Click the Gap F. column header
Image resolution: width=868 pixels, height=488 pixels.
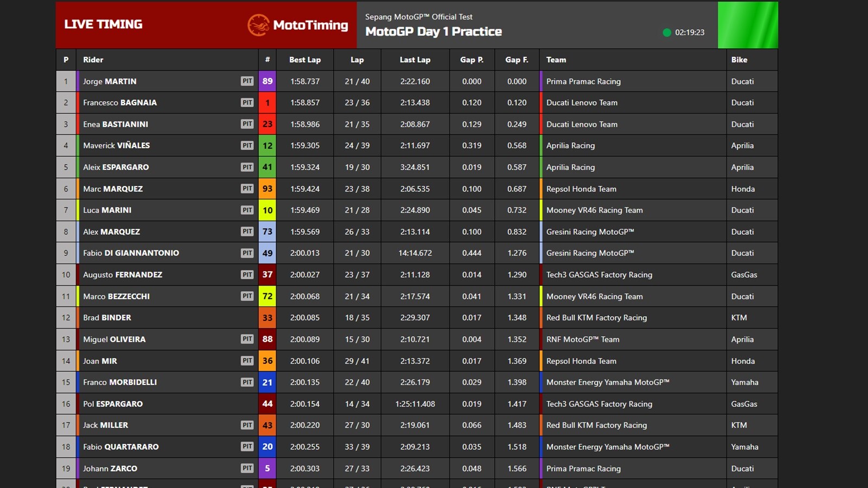(516, 60)
